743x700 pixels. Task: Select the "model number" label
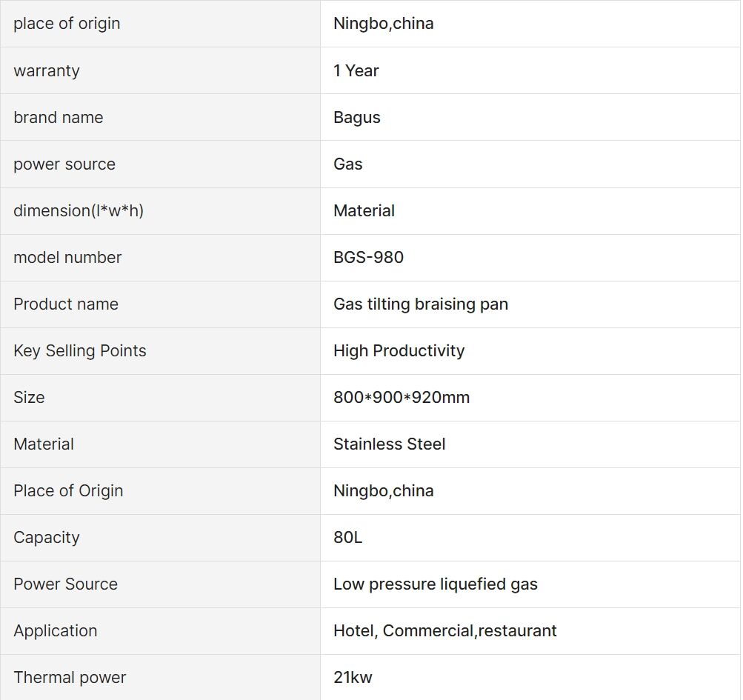(67, 258)
